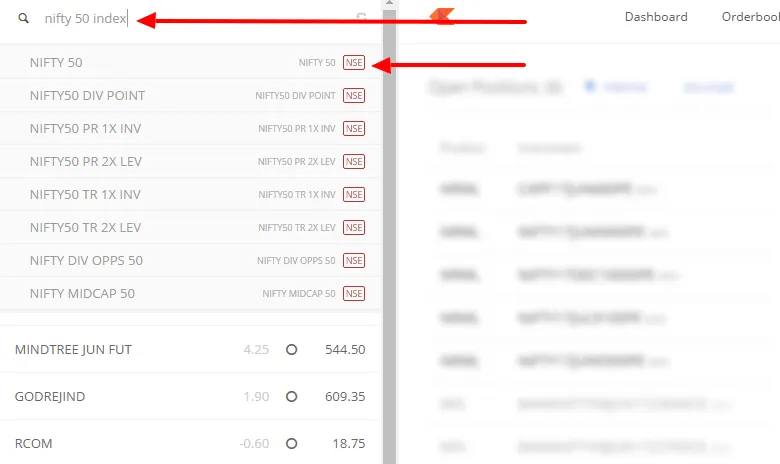Image resolution: width=780 pixels, height=464 pixels.
Task: Select the NIFTY 50 search result
Action: point(191,63)
